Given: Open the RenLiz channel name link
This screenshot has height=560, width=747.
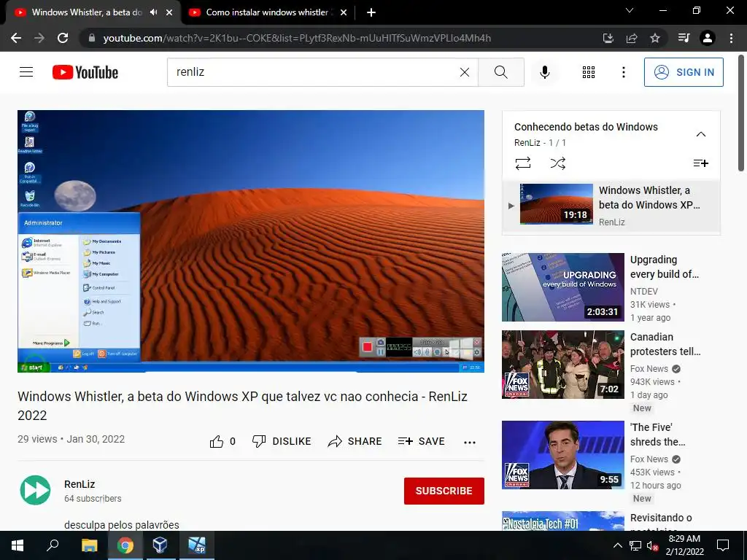Looking at the screenshot, I should [80, 484].
